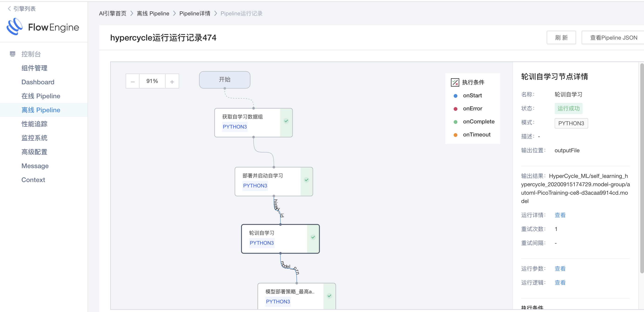Click 查看Pipeline JSON button
644x312 pixels.
click(x=614, y=38)
